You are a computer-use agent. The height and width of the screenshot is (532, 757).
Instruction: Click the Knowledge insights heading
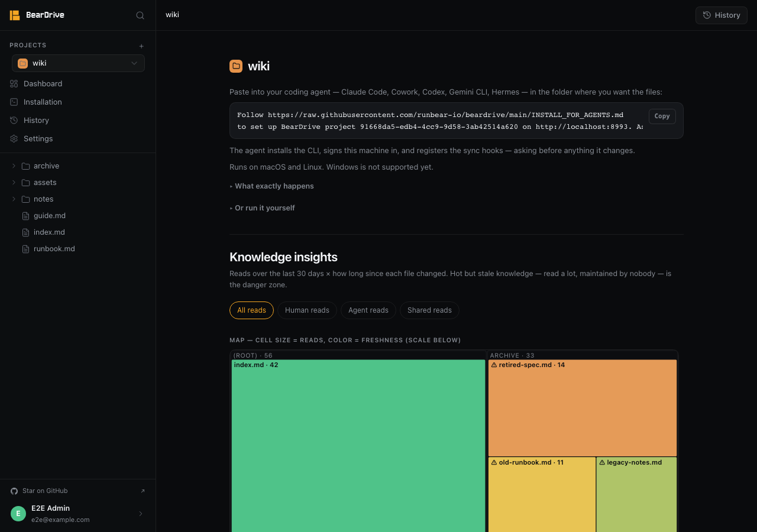coord(283,257)
